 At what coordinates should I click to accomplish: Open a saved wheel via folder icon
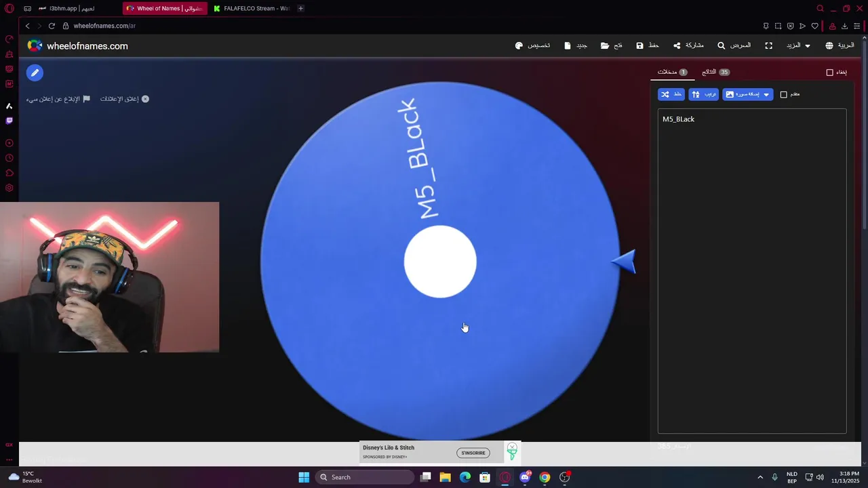tap(611, 45)
